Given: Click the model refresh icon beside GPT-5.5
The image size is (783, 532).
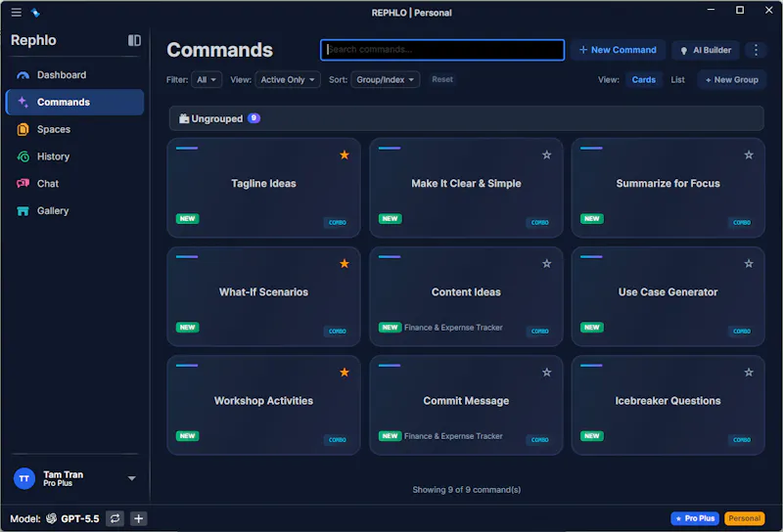Looking at the screenshot, I should [115, 518].
